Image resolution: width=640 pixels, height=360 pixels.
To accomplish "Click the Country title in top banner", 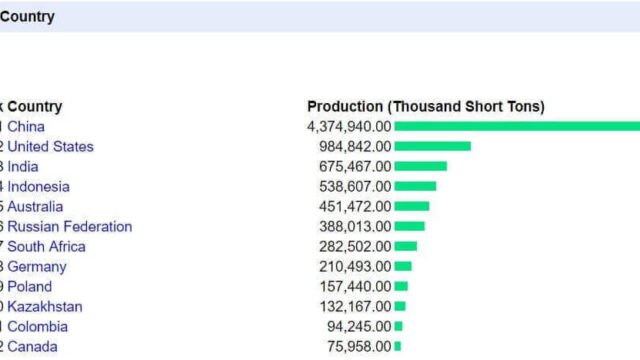I will pos(27,17).
